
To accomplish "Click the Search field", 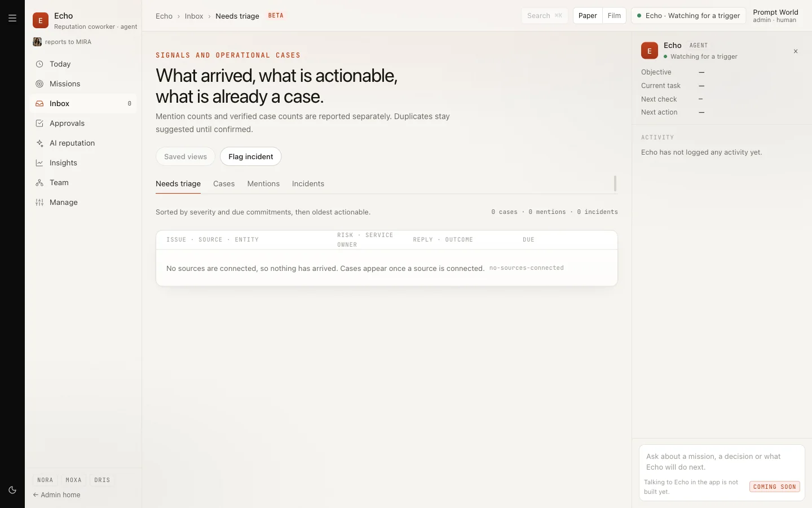I will (544, 16).
